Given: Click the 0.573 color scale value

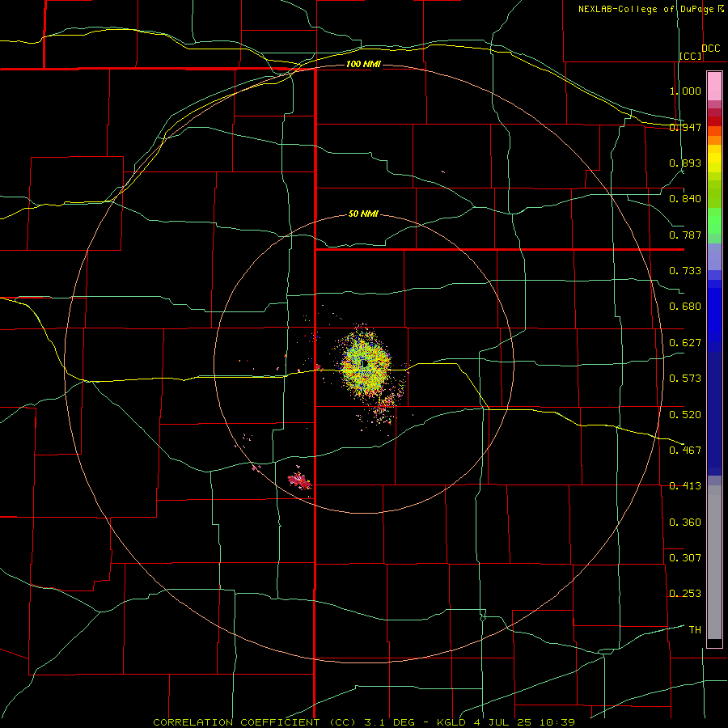Looking at the screenshot, I should (685, 379).
